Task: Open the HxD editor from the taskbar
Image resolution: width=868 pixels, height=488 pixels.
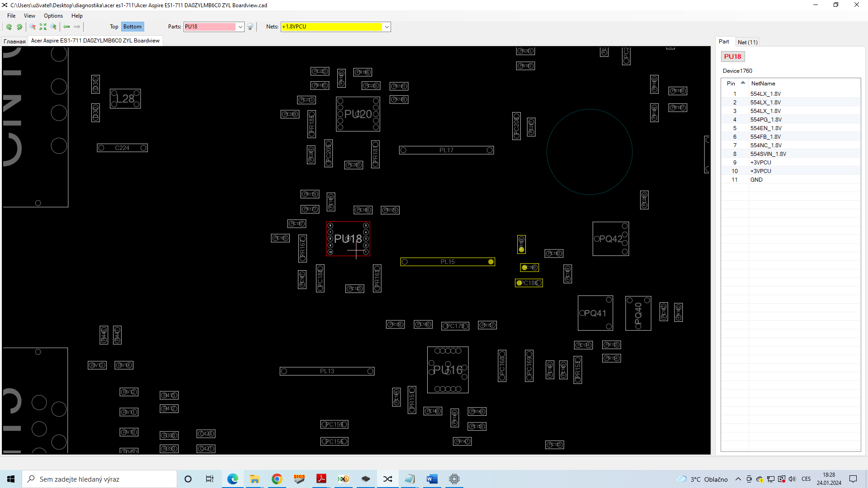Action: coord(344,479)
